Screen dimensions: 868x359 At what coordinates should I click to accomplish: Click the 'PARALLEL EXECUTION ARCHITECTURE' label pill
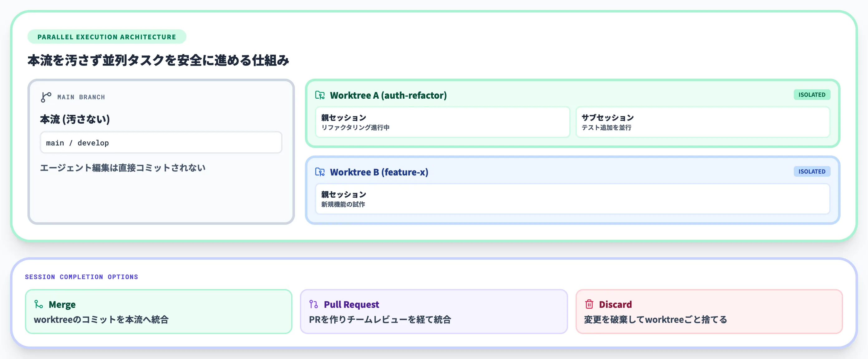click(107, 37)
